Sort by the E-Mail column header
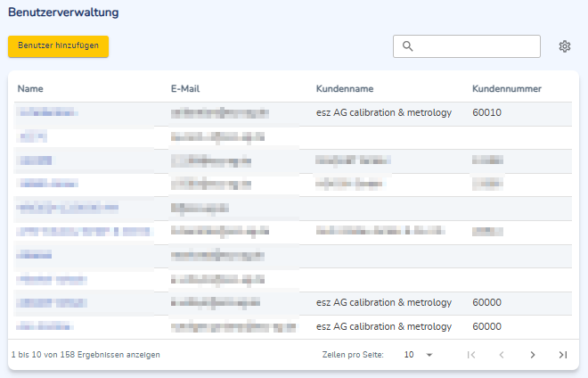Image resolution: width=588 pixels, height=378 pixels. coord(185,88)
